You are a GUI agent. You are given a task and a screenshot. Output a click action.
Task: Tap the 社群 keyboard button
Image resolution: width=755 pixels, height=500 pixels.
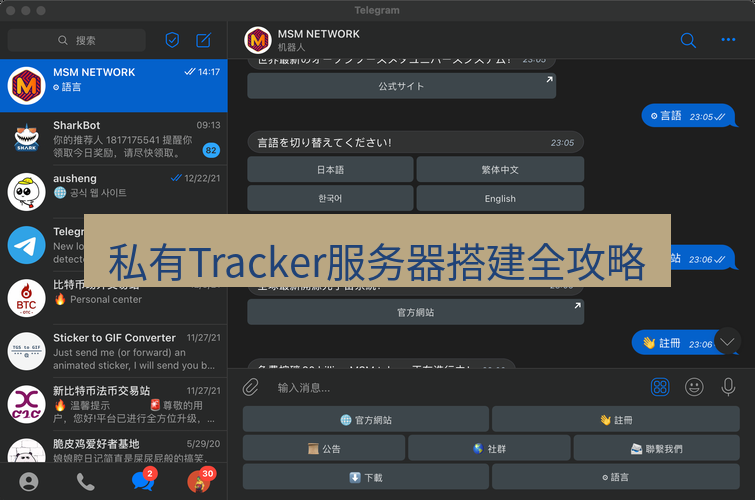[489, 448]
